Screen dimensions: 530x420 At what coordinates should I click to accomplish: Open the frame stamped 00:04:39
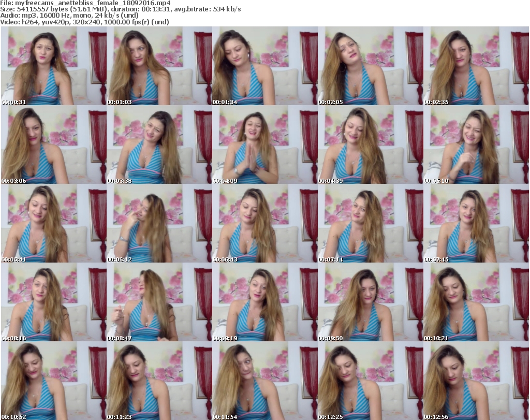(371, 144)
